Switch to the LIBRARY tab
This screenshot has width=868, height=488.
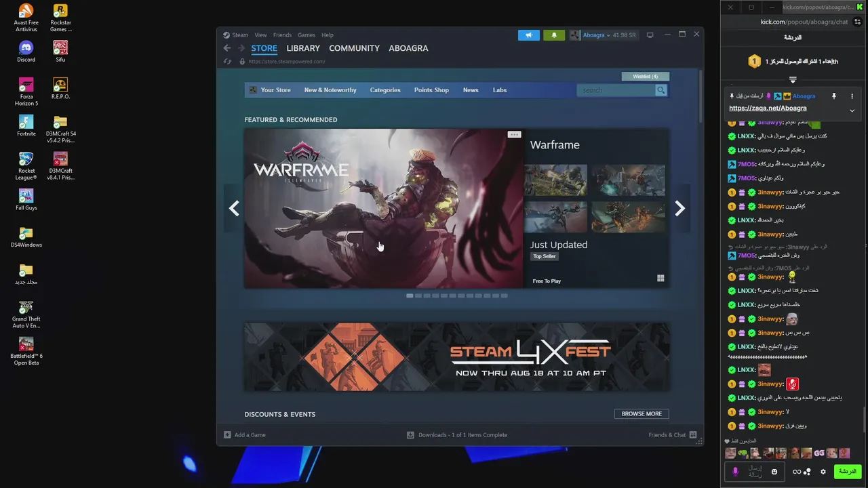point(303,48)
